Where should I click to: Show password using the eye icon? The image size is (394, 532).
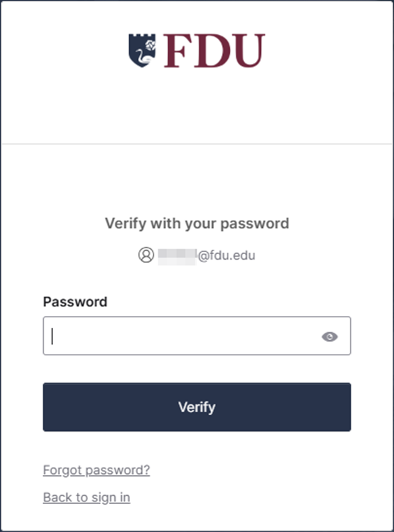pos(330,337)
